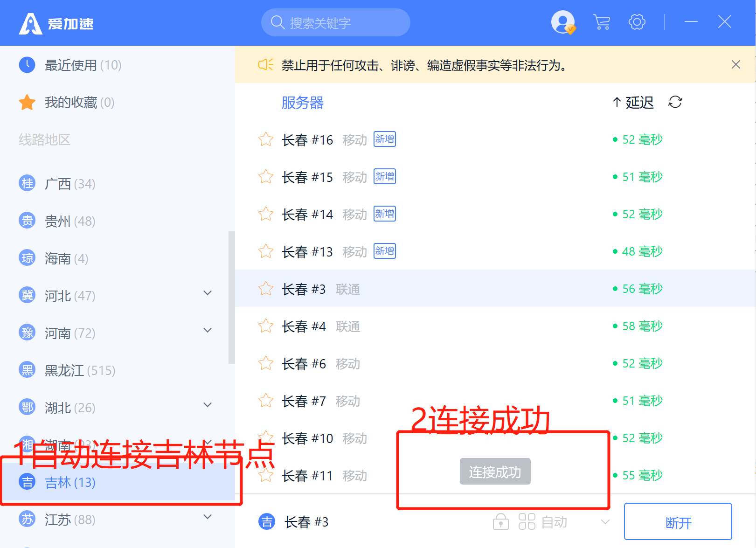Viewport: 756px width, 548px height.
Task: Favorite server 长春 #4
Action: tap(266, 326)
